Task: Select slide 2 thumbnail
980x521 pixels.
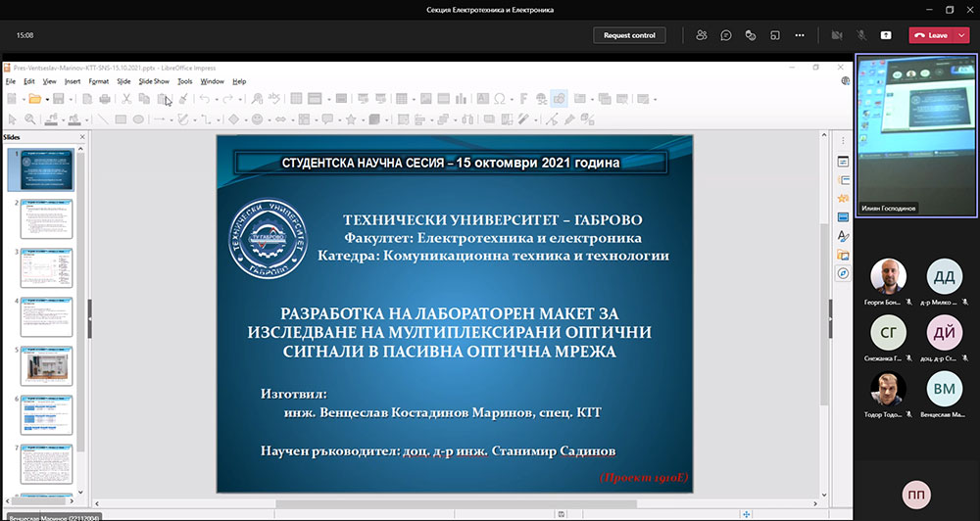Action: point(46,218)
